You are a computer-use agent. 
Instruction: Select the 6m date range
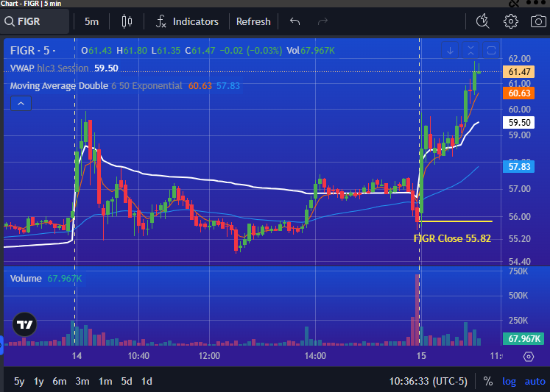point(60,381)
